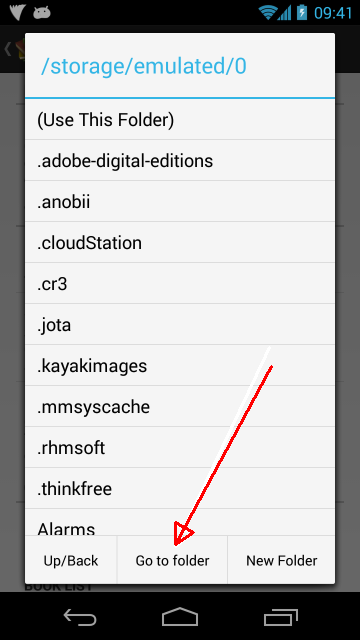This screenshot has height=640, width=360.
Task: Open the .thinkfree folder
Action: (180, 489)
